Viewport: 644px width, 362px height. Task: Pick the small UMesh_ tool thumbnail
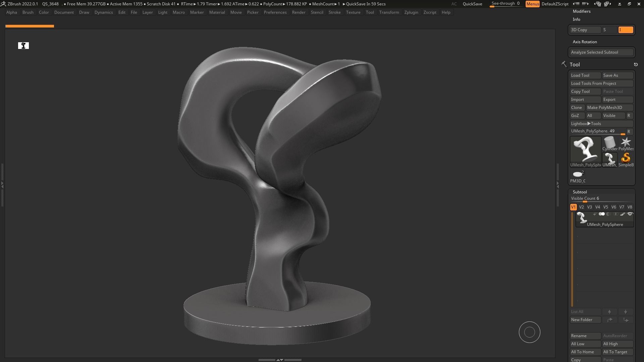point(609,160)
